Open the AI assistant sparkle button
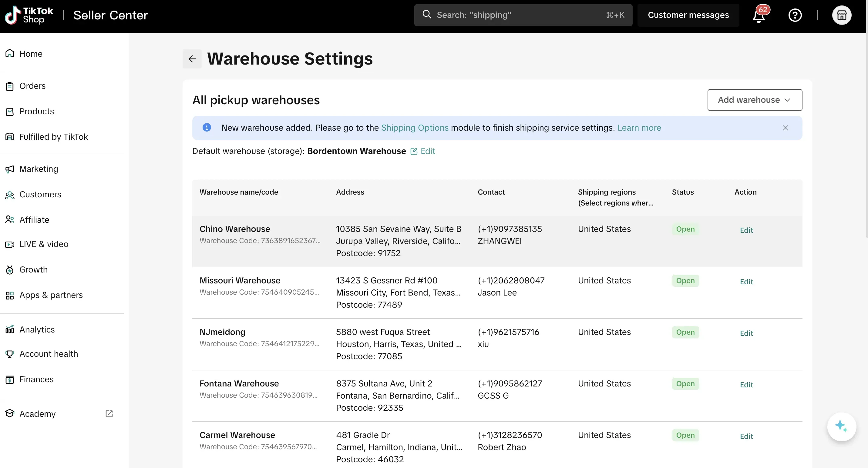Viewport: 868px width, 468px height. coord(841,426)
